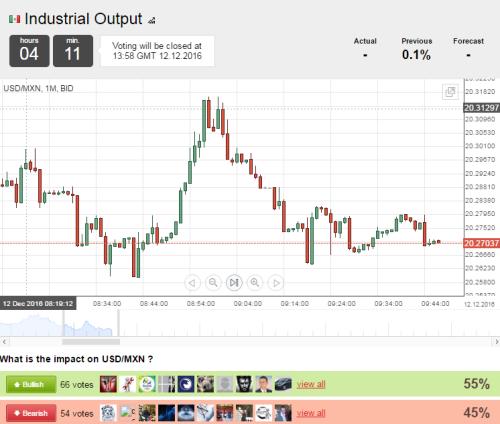Open the Rio Olympics logo avatar
500x424 pixels.
click(x=147, y=384)
